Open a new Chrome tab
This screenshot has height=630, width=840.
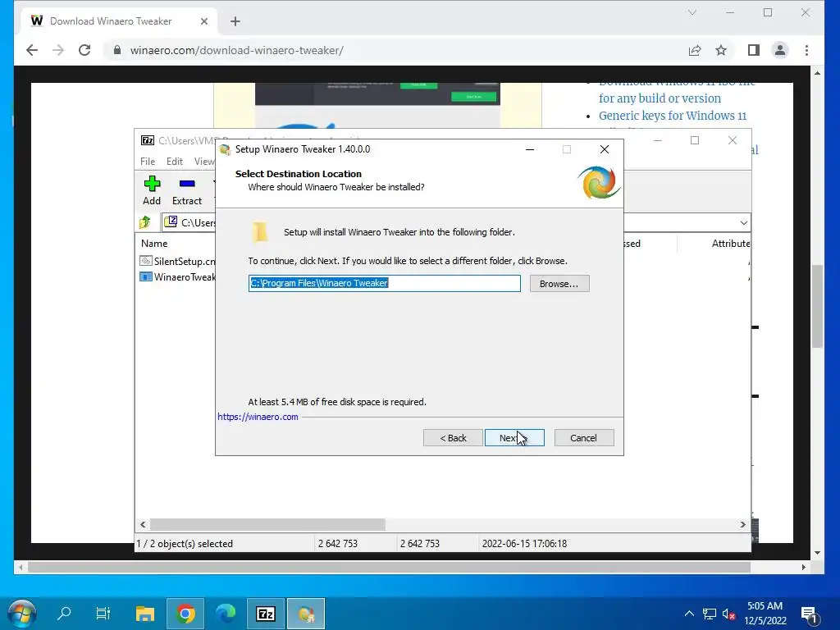click(x=235, y=21)
